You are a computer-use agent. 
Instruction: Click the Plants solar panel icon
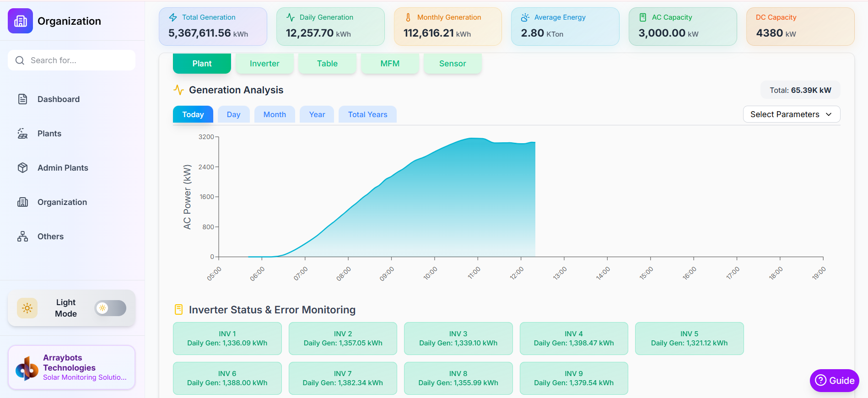[22, 134]
